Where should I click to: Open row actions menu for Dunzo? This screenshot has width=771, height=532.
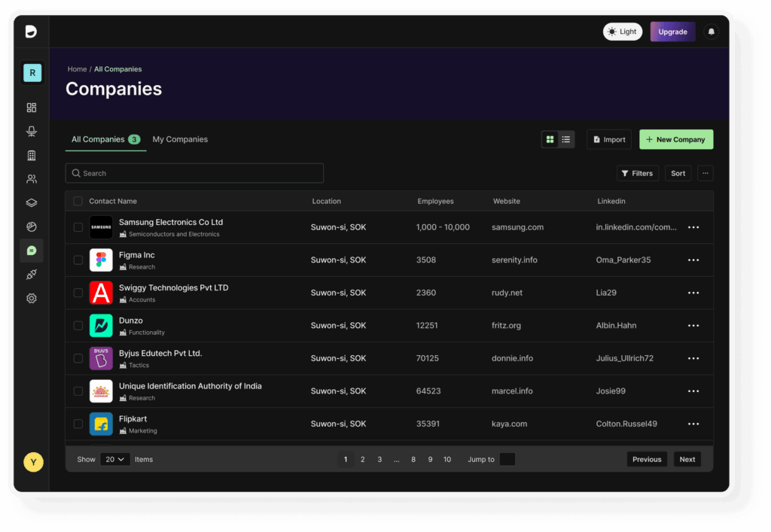pyautogui.click(x=693, y=325)
